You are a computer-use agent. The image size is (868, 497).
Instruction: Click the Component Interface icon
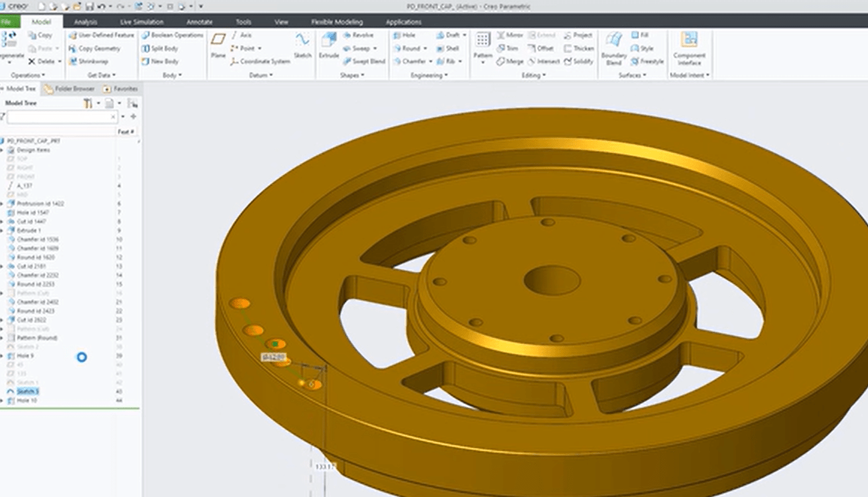[689, 46]
